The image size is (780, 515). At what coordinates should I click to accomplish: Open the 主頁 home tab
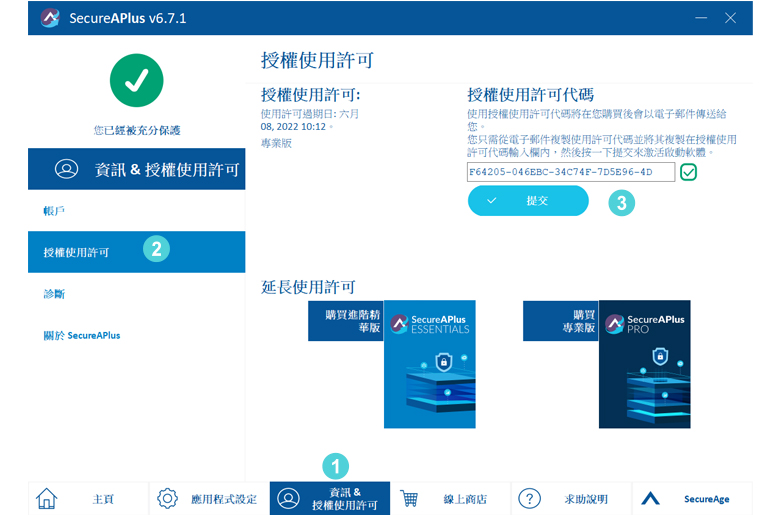(x=89, y=498)
